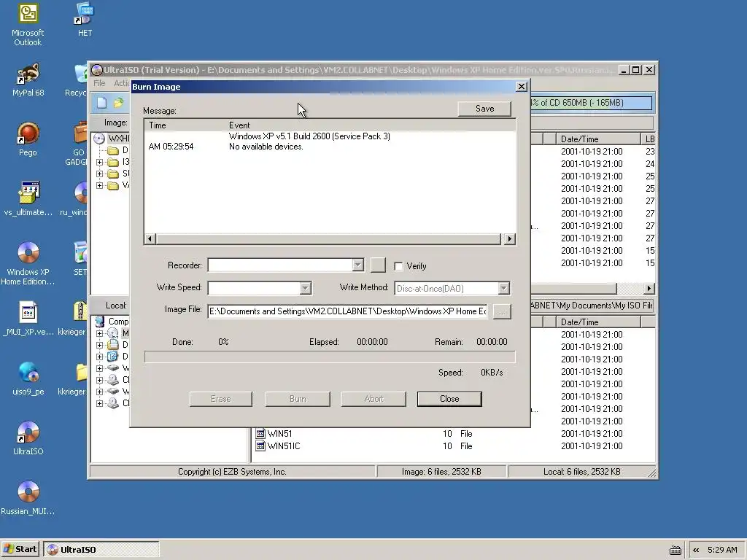Browse for image file with ellipsis button
Viewport: 747px width, 560px height.
click(501, 312)
